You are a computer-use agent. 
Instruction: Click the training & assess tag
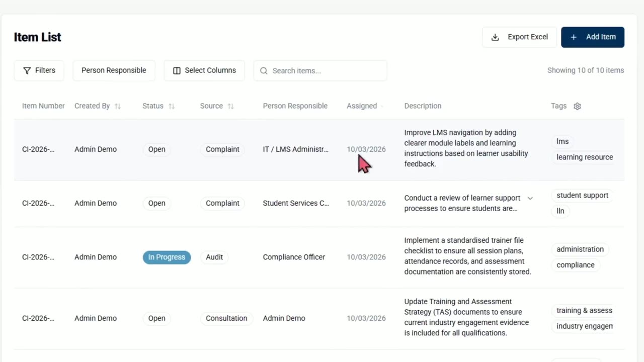[x=583, y=311]
